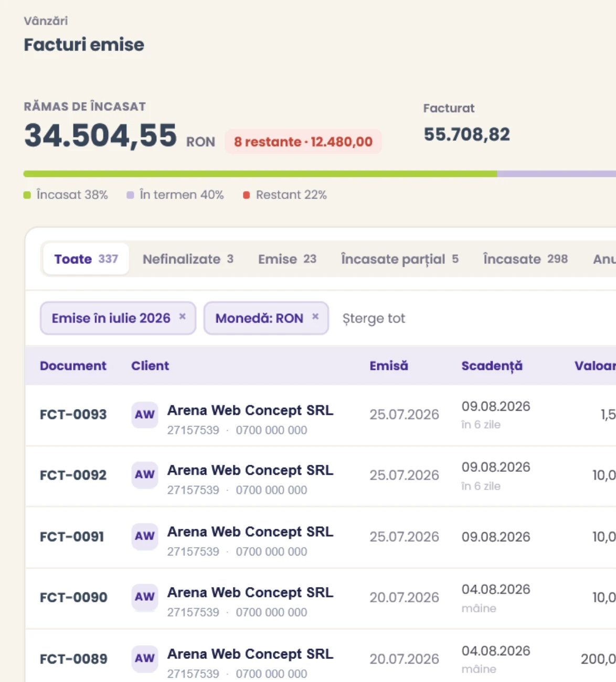This screenshot has width=616, height=682.
Task: Click the Vânzări breadcrumb
Action: point(46,21)
